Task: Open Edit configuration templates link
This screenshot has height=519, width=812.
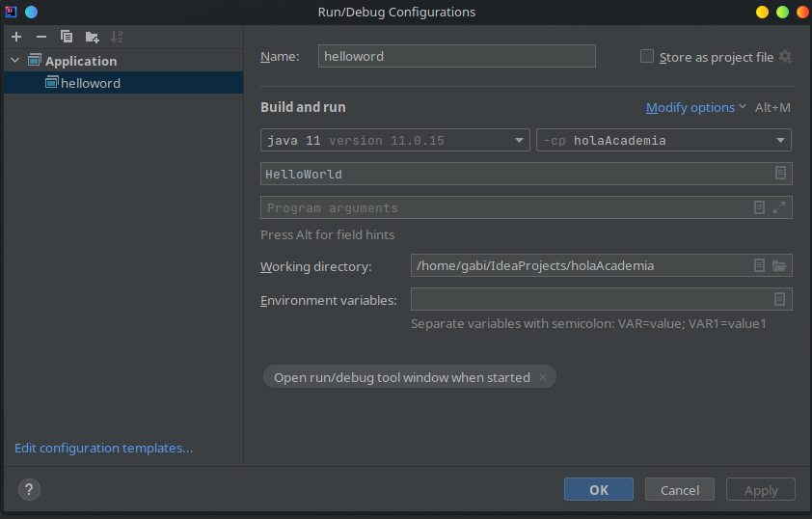Action: (103, 448)
